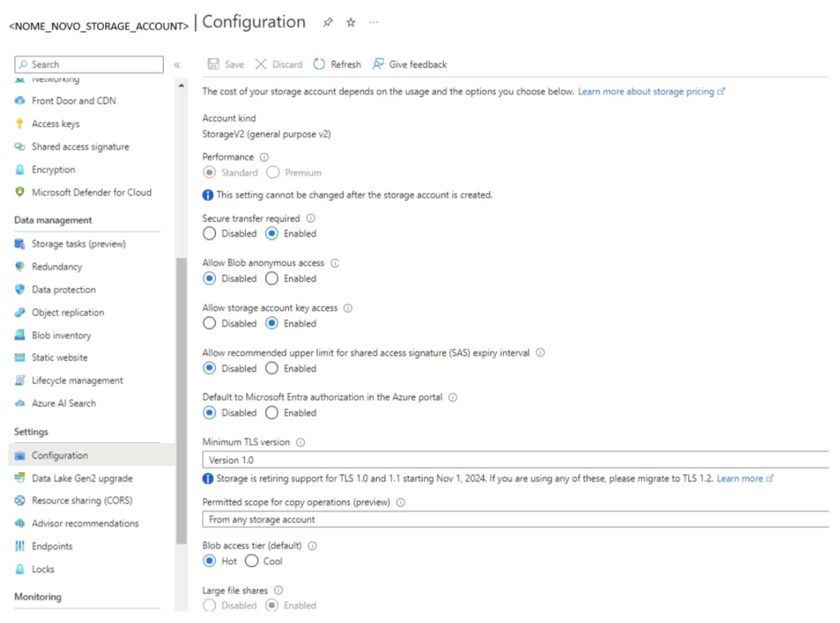Image resolution: width=840 pixels, height=623 pixels.
Task: Select the Access keys sidebar icon
Action: (x=20, y=123)
